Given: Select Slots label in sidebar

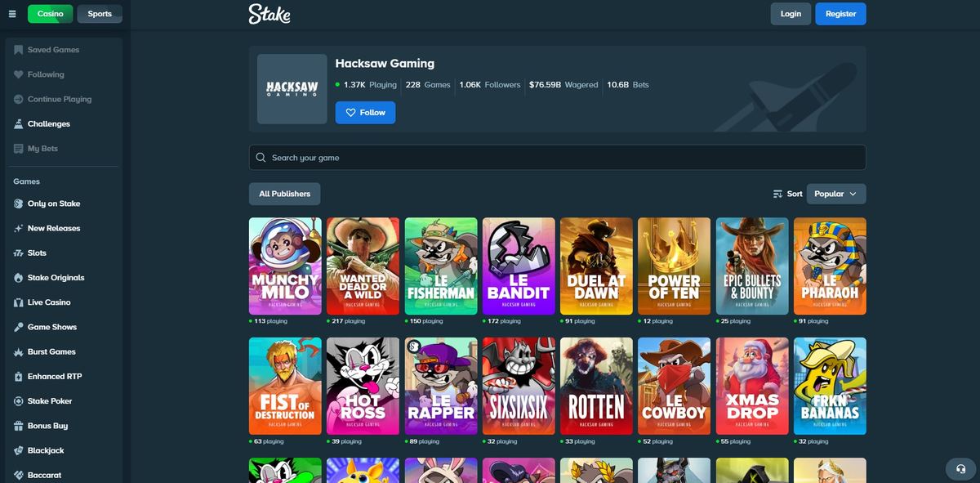Looking at the screenshot, I should click(x=37, y=253).
